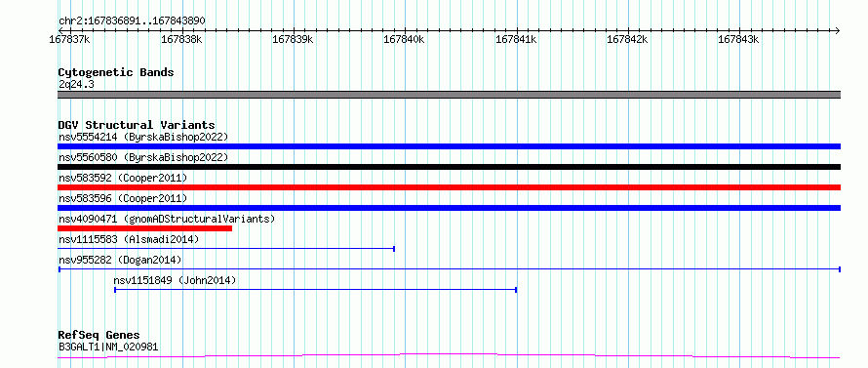Click the 167839k ruler tick label
This screenshot has height=368, width=868.
pyautogui.click(x=294, y=40)
